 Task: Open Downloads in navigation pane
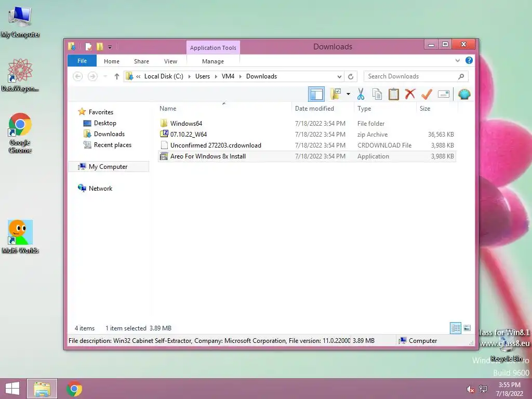click(x=109, y=134)
